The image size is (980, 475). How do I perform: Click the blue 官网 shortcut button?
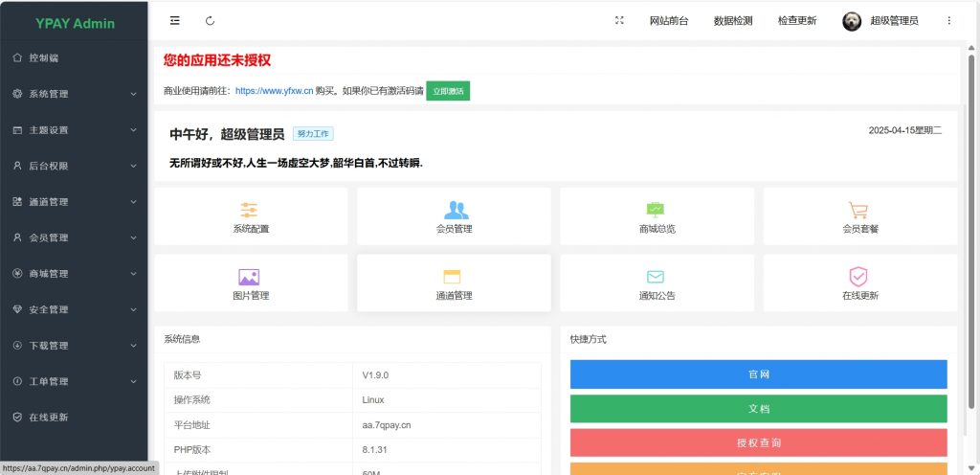(x=758, y=374)
